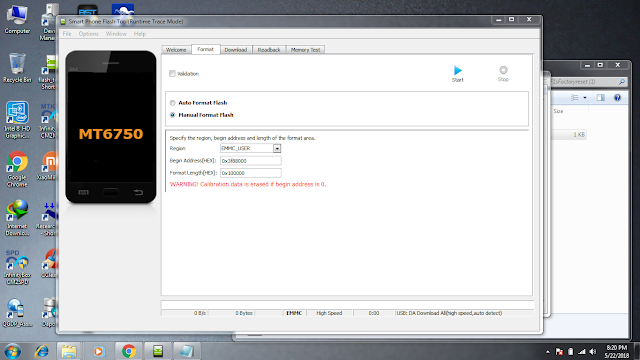Click the phone back arrow icon
This screenshot has width=640, height=360.
coord(138,192)
